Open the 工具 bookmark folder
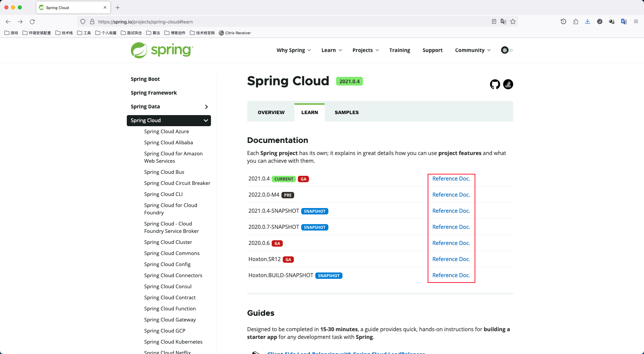 tap(84, 33)
